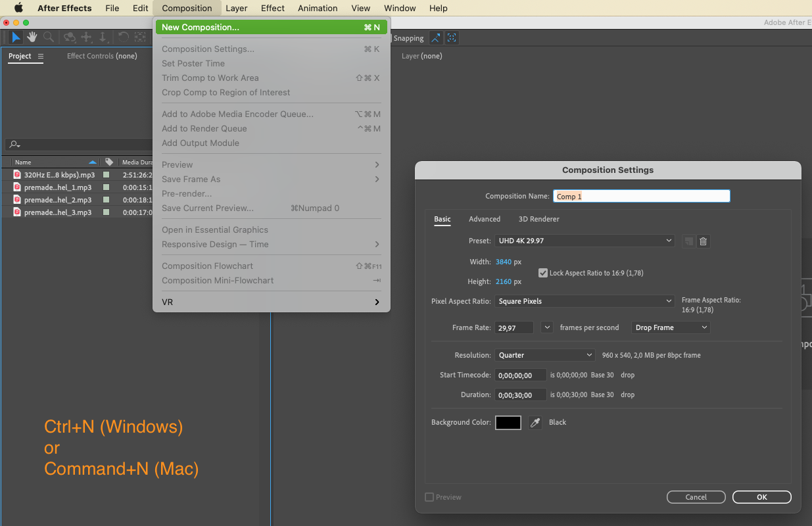Screen dimensions: 812x526
Task: Click the Height value 2160
Action: [x=504, y=281]
